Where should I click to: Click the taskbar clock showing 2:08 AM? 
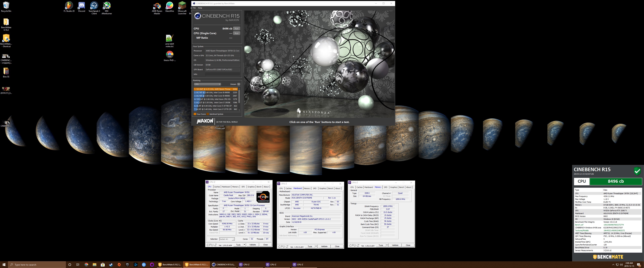(x=629, y=264)
